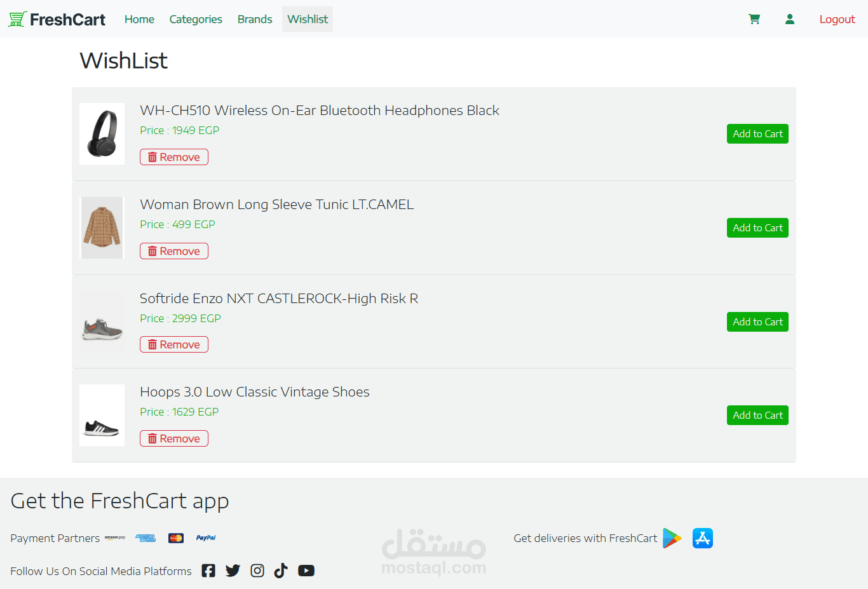Viewport: 868px width, 589px height.
Task: Remove WH-CH510 headphones from wishlist
Action: tap(174, 157)
